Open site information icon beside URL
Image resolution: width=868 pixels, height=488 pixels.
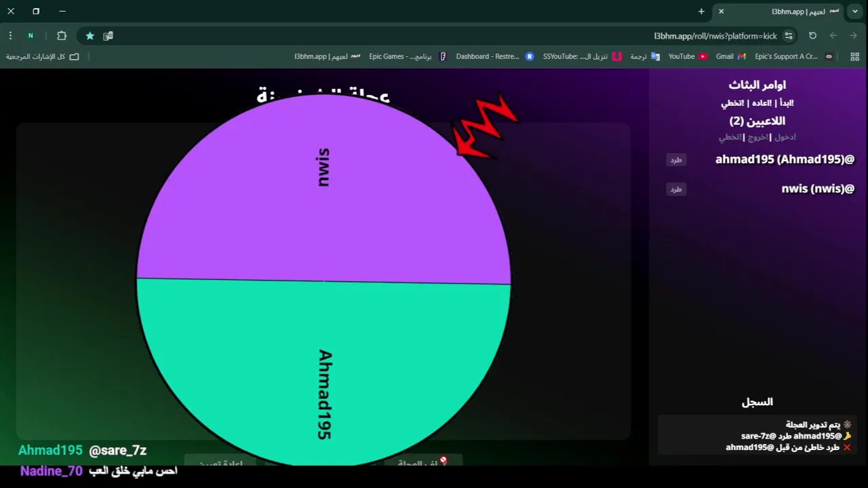(x=788, y=35)
